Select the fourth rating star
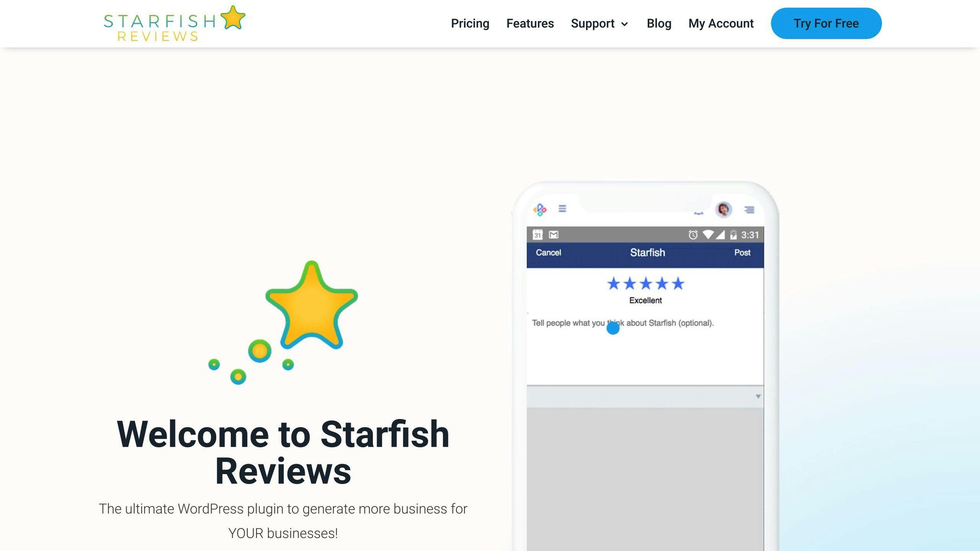980x551 pixels. tap(662, 284)
